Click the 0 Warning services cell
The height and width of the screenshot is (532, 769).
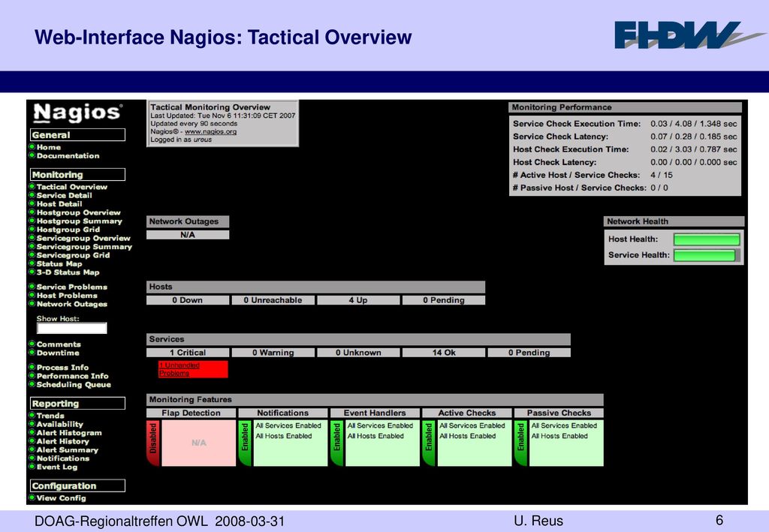(x=273, y=353)
